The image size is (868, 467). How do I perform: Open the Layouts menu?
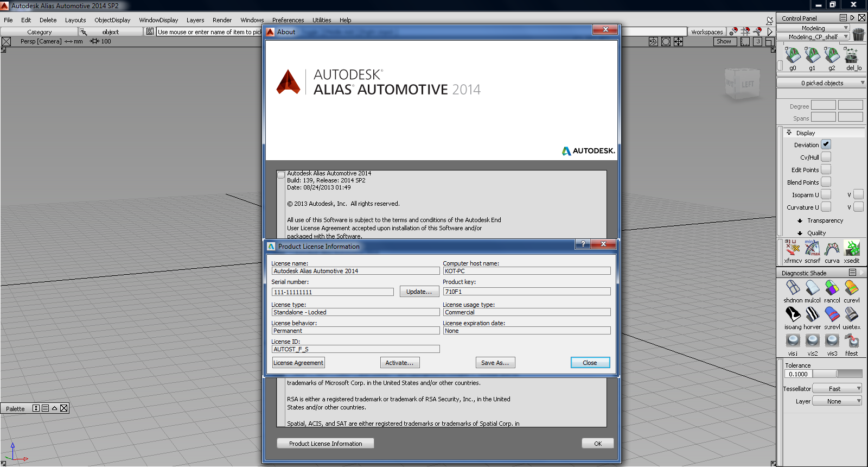[75, 20]
